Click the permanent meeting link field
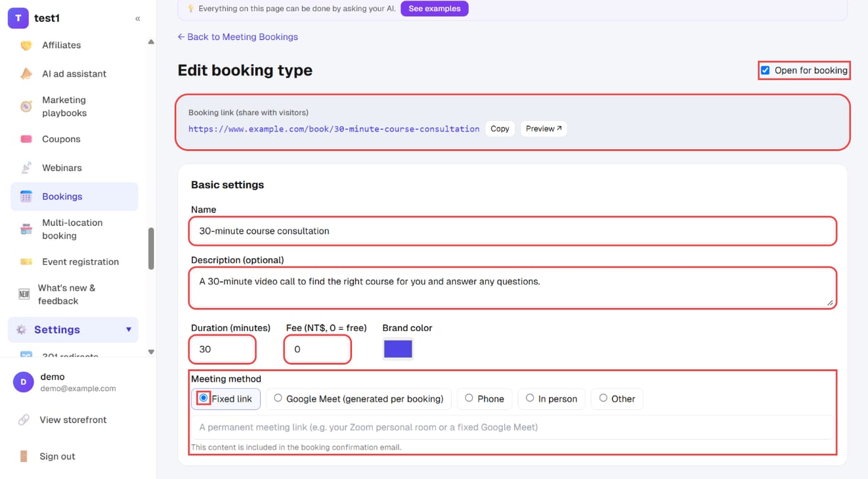 tap(513, 427)
